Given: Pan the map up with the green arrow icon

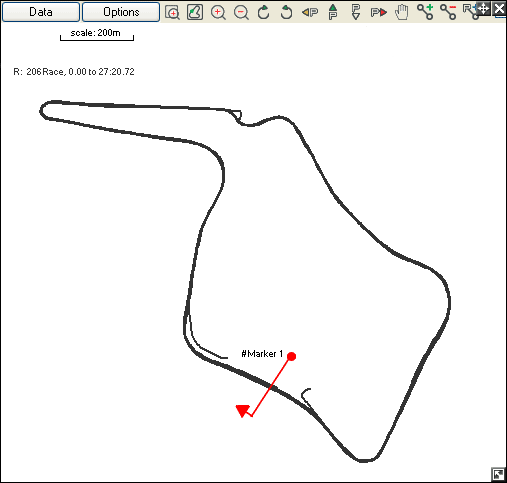Looking at the screenshot, I should click(333, 12).
